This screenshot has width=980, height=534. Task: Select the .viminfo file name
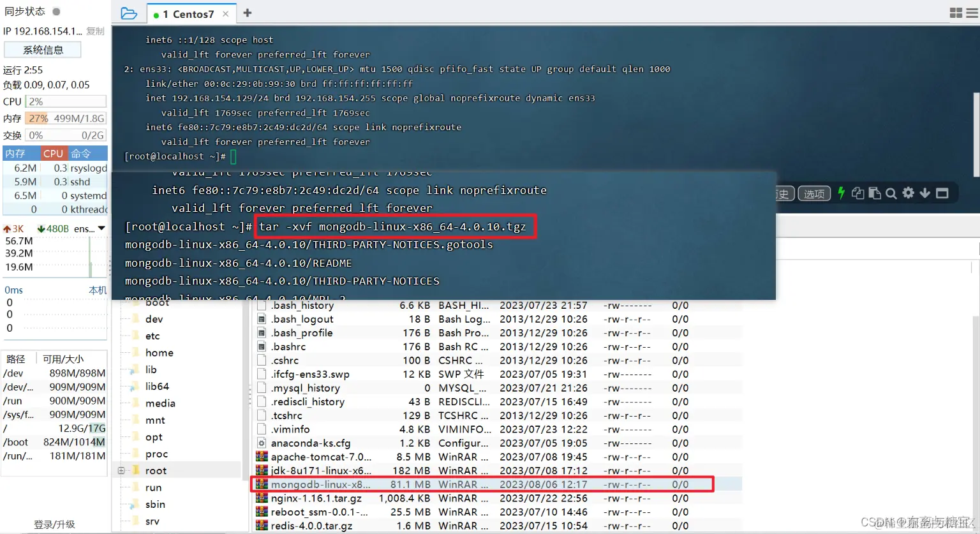tap(290, 429)
